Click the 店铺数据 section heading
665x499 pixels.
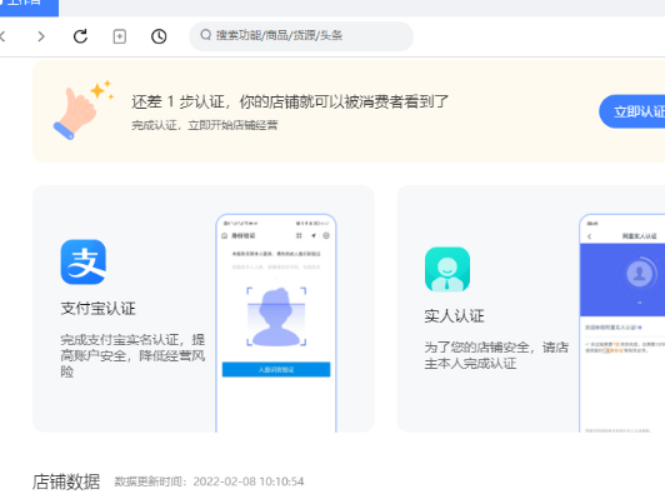point(66,482)
